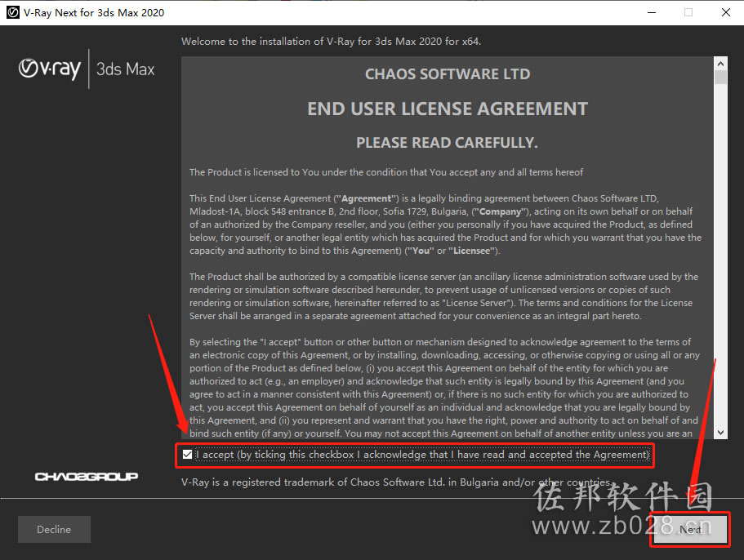Click the 3ds Max logo text
Screen dimensions: 744x560
[x=126, y=69]
